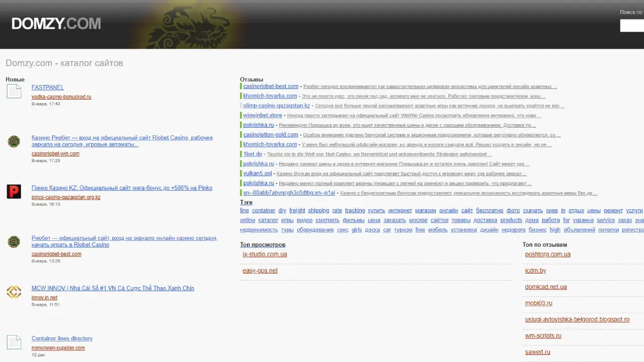
Task: Click the 'tracking' tag link
Action: [x=355, y=211]
